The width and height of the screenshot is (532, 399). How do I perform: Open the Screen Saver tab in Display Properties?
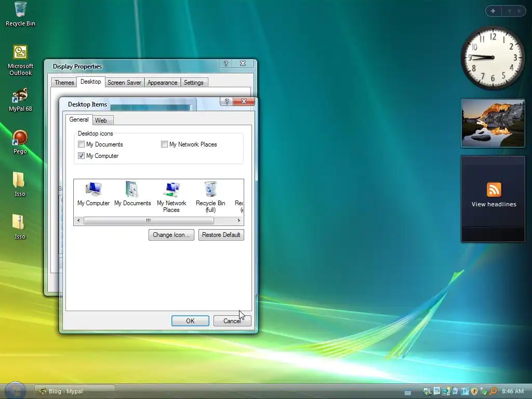click(x=124, y=83)
